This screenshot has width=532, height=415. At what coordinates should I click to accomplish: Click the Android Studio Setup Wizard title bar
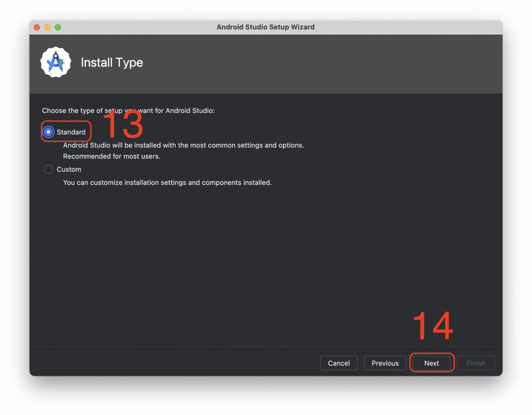pyautogui.click(x=265, y=27)
